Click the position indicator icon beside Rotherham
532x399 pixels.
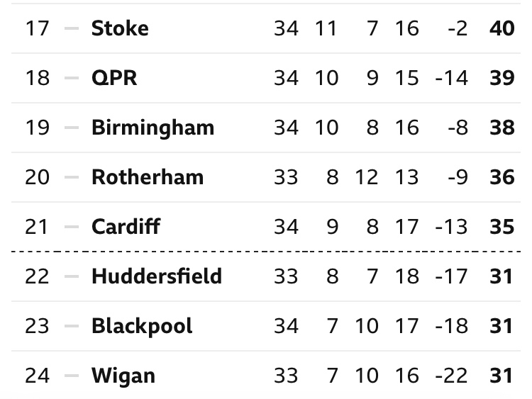(71, 177)
